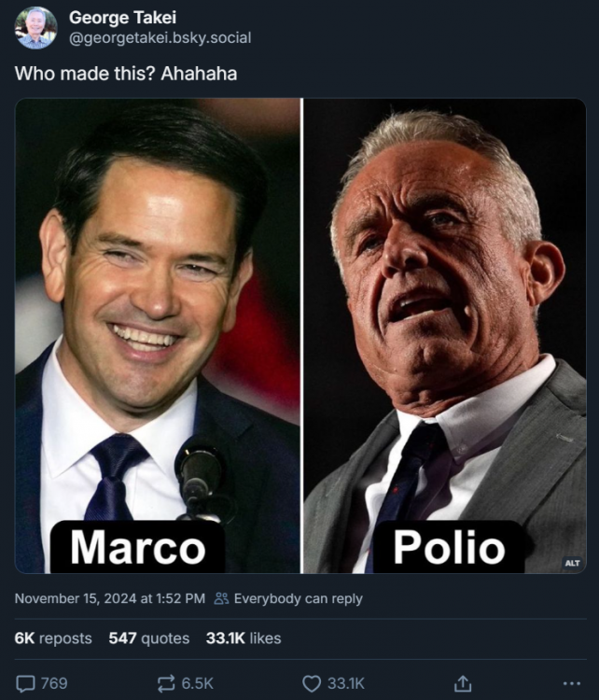Like the post with the heart icon
Screen dimensions: 599x700
[312, 683]
